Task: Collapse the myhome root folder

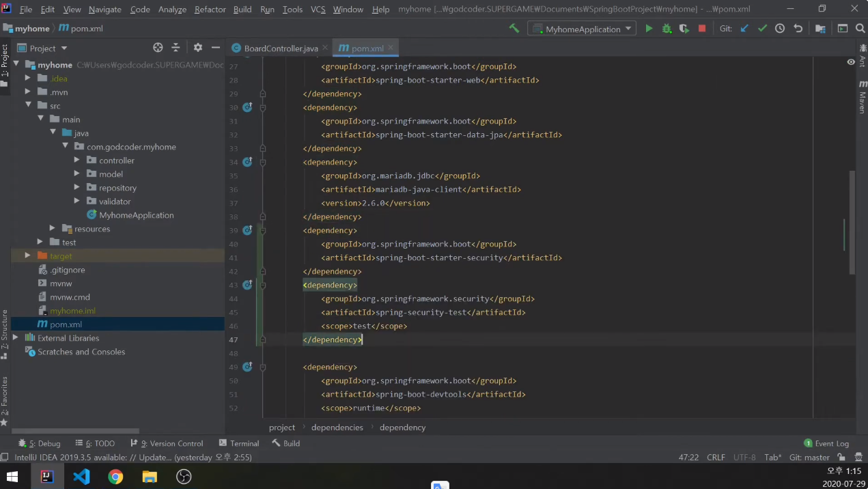Action: click(16, 65)
